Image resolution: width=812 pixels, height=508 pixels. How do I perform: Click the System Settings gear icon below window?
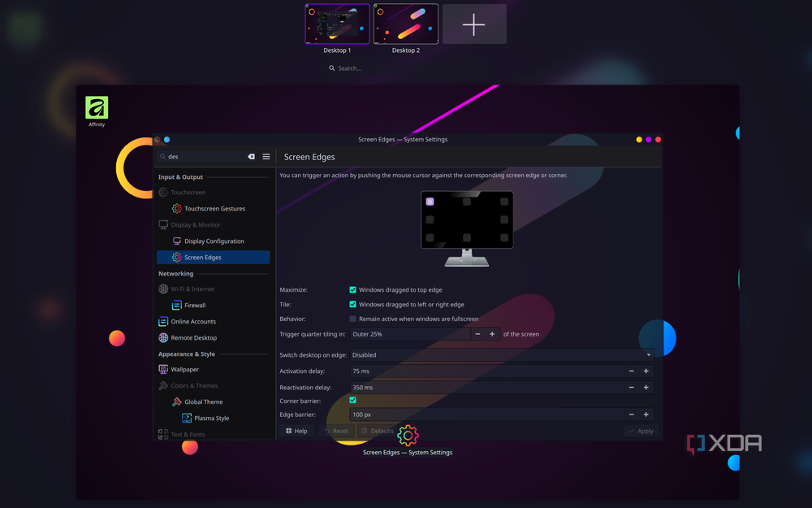tap(408, 436)
